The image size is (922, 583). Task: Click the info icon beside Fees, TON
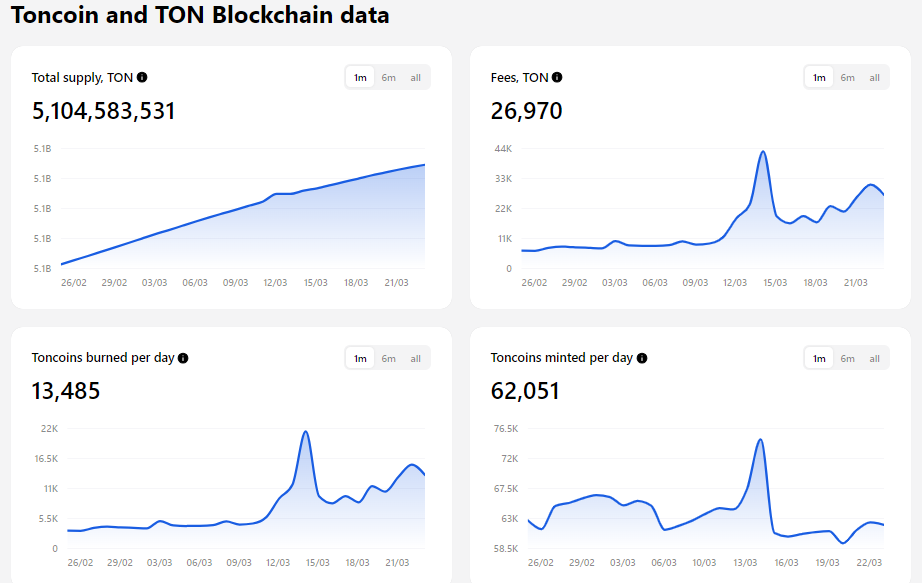(x=557, y=77)
